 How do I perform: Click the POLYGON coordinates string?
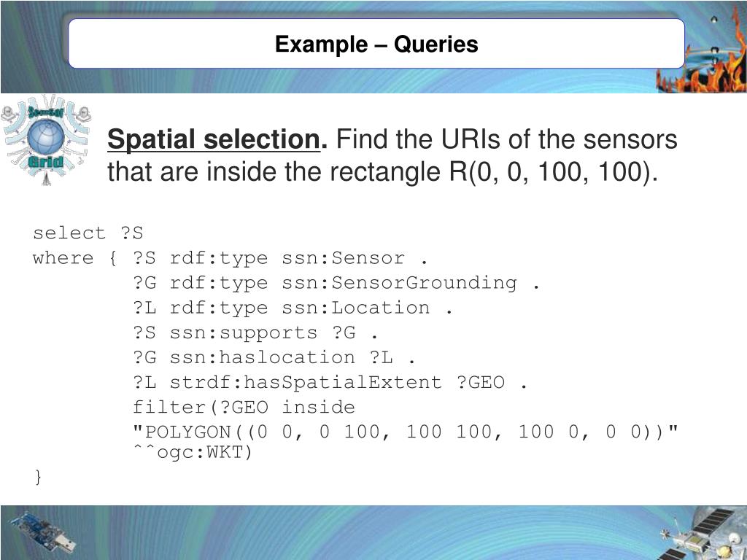[406, 432]
